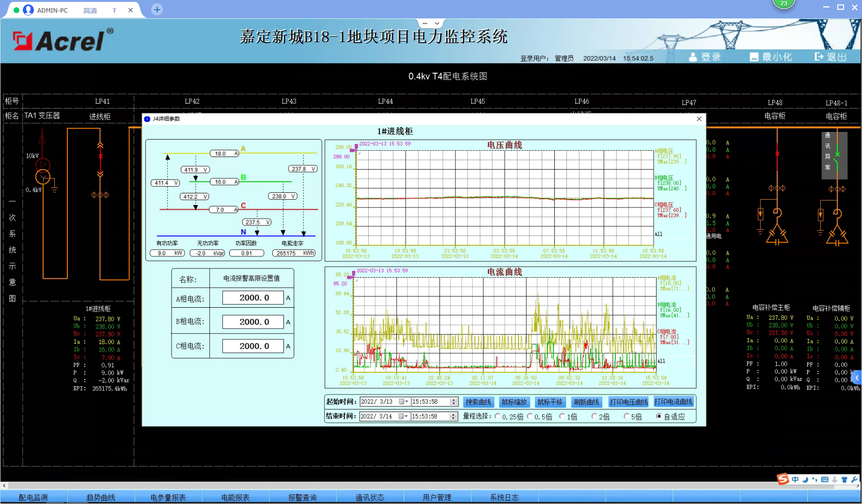Open 用户管理 tab
Viewport: 862px width, 504px height.
click(x=437, y=497)
